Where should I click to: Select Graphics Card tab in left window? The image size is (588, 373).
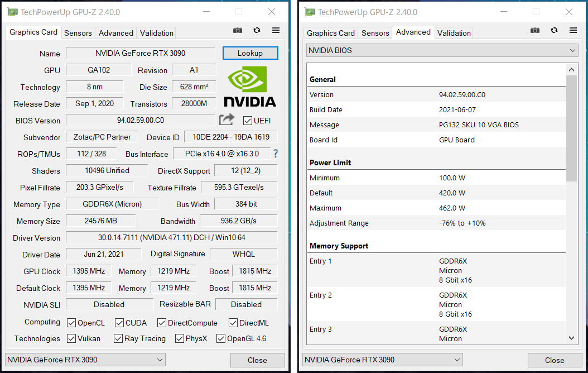33,32
